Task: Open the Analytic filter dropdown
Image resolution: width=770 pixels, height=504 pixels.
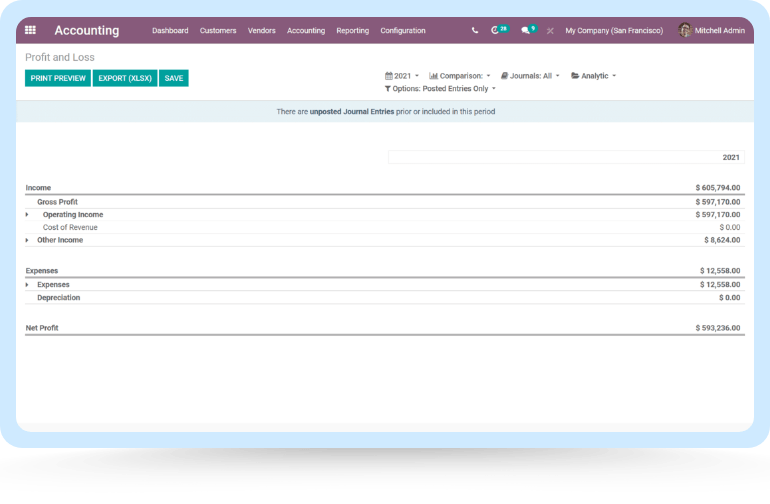Action: click(x=594, y=76)
